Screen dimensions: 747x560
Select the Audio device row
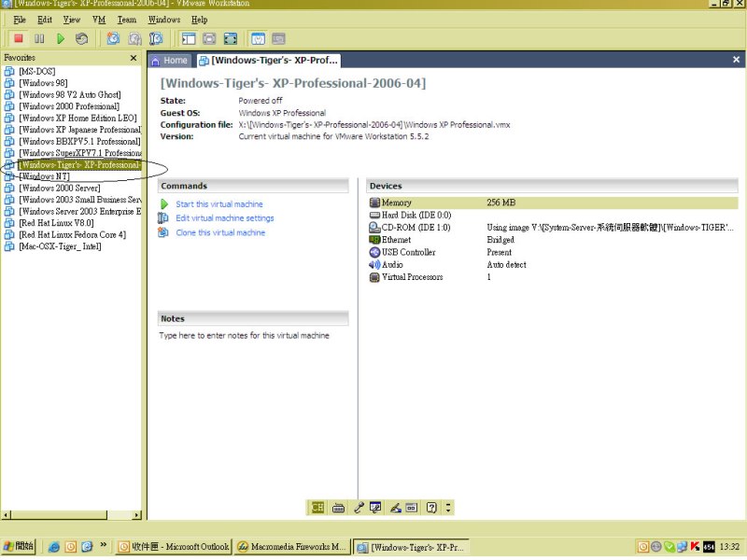click(x=553, y=265)
